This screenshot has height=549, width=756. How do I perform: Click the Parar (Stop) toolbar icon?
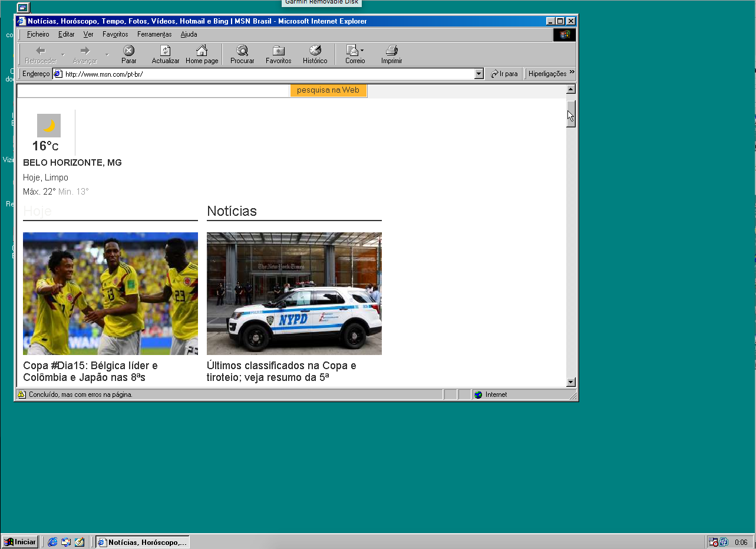coord(128,51)
